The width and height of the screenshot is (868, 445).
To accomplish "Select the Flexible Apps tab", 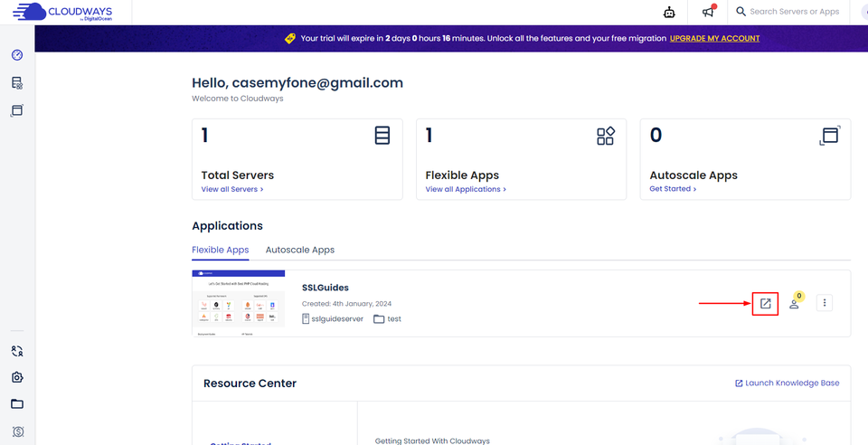I will tap(220, 250).
